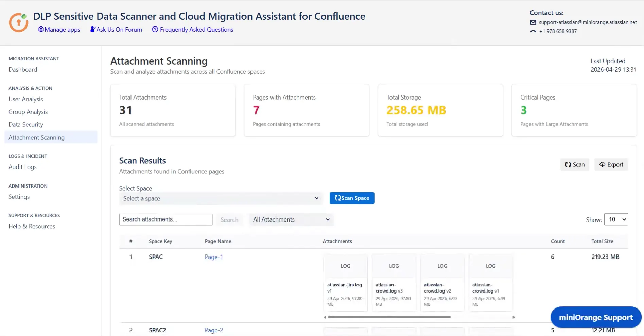Click the phone number +1 978 658 9387
Viewport: 644px width, 336px height.
tap(558, 31)
